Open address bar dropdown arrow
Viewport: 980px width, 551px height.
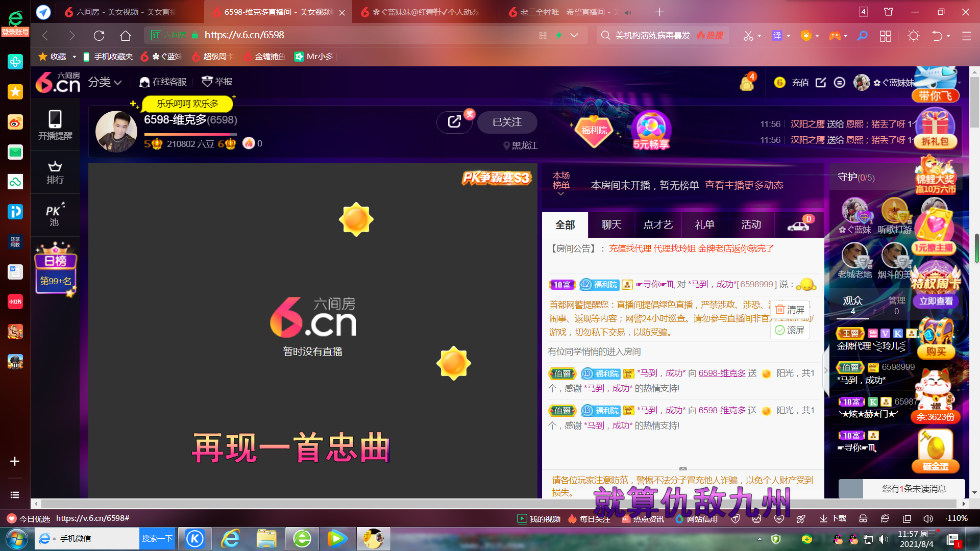click(574, 35)
